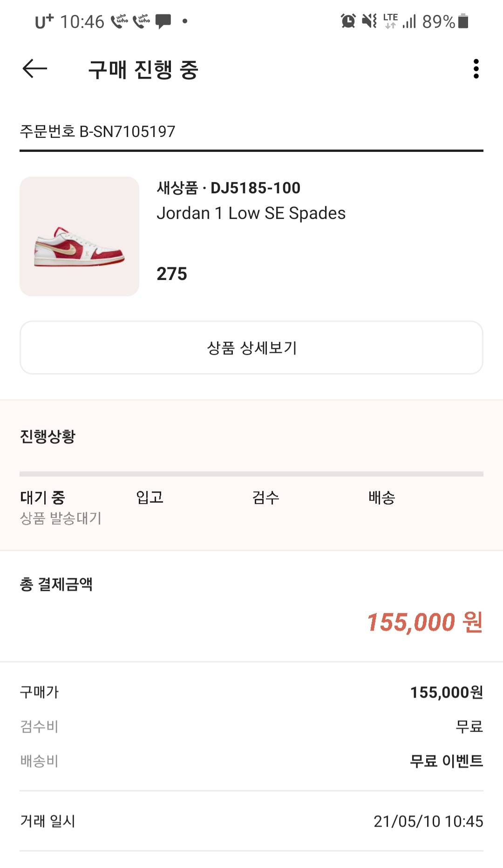Select the 배송 progress step
Viewport: 503px width, 868px height.
tap(381, 498)
